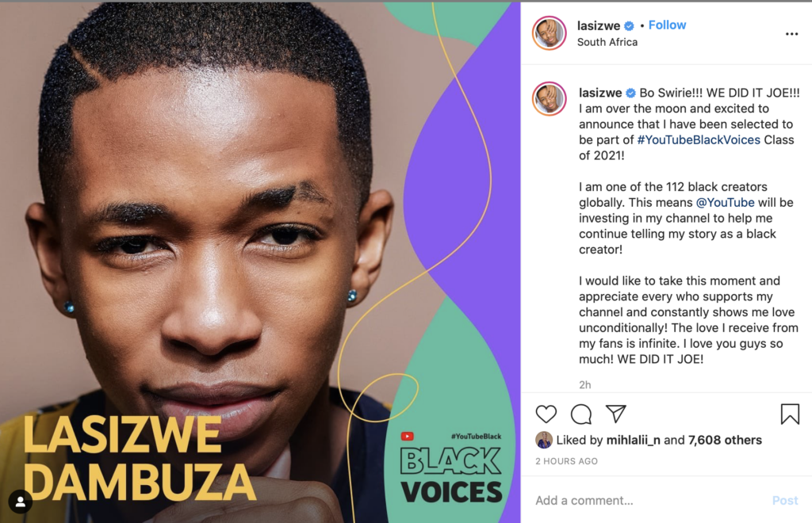Open @YouTube mention in caption
The image size is (812, 523).
[x=725, y=202]
